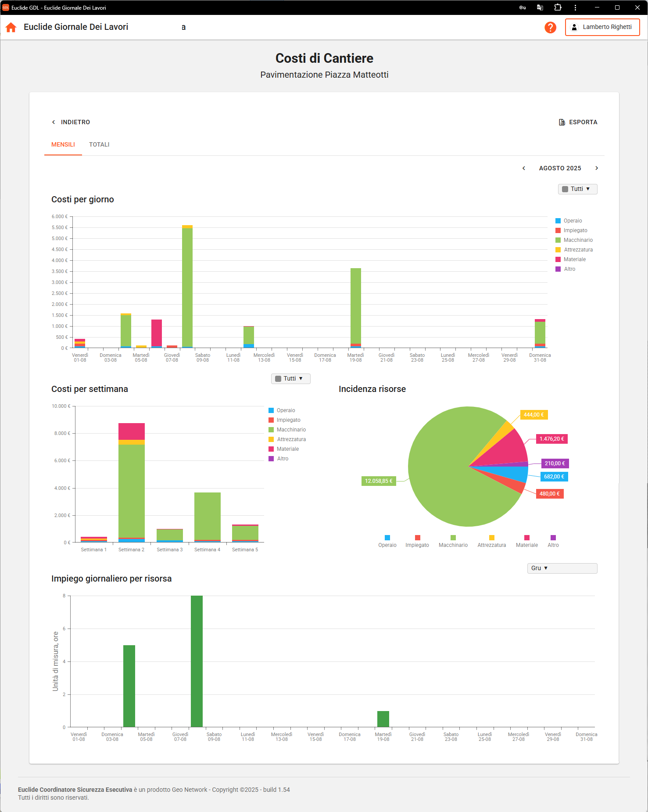Open the browser extensions puzzle icon
648x812 pixels.
pyautogui.click(x=558, y=7)
